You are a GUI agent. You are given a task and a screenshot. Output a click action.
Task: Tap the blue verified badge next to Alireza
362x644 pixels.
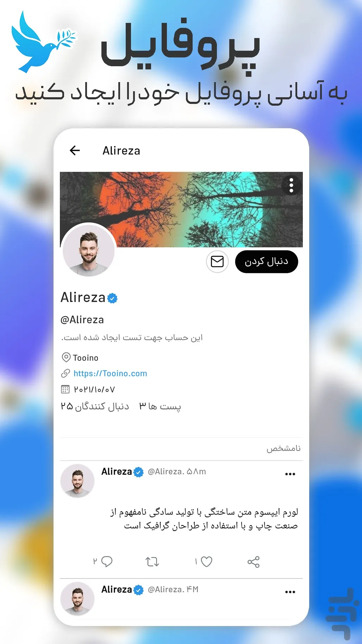coord(112,298)
